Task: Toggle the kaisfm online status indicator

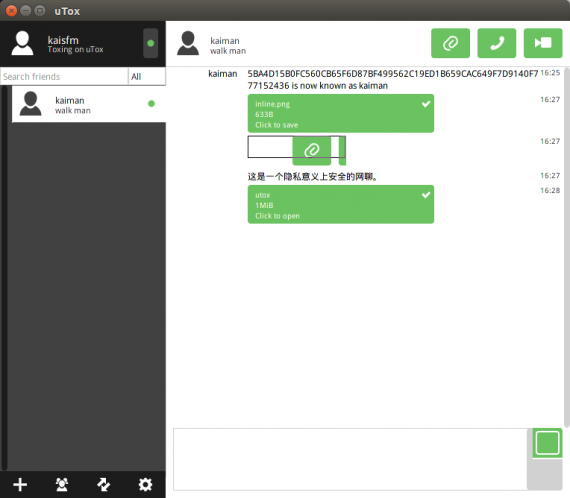Action: pos(150,43)
